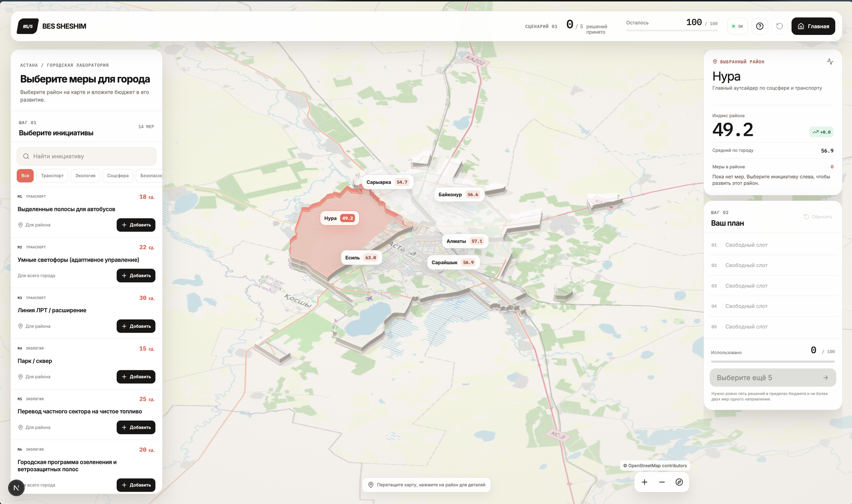852x504 pixels.
Task: Click the Осталось budget progress bar
Action: (672, 30)
